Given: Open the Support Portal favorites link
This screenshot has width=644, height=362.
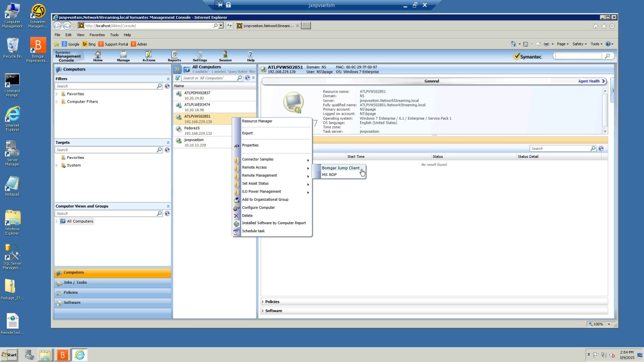Looking at the screenshot, I should click(113, 44).
